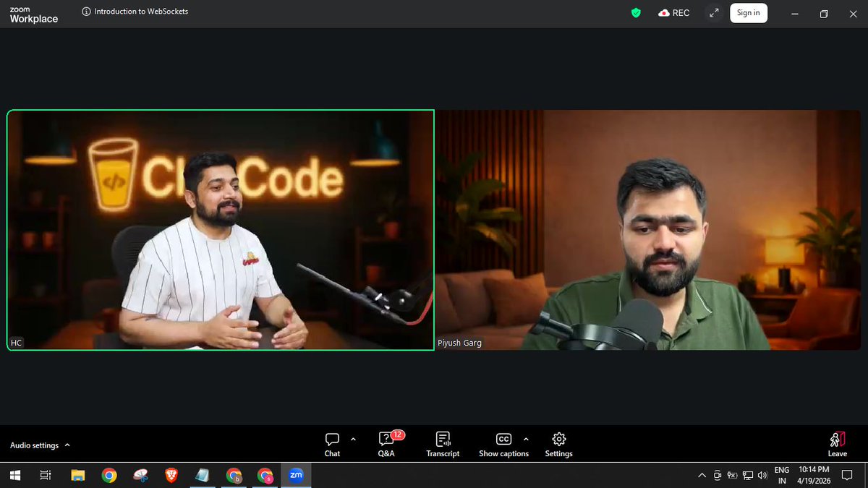Open the notepad app in the taskbar
This screenshot has width=868, height=488.
coord(203,475)
